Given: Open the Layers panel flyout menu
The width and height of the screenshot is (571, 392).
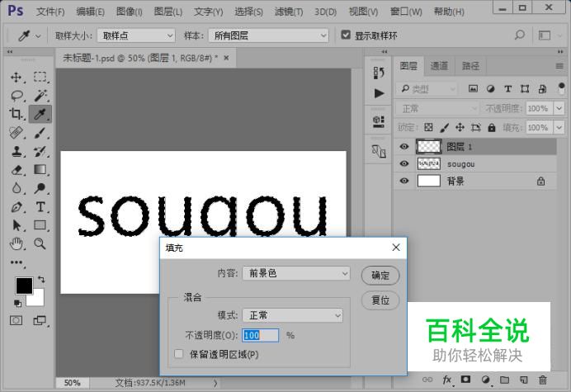Looking at the screenshot, I should click(559, 66).
